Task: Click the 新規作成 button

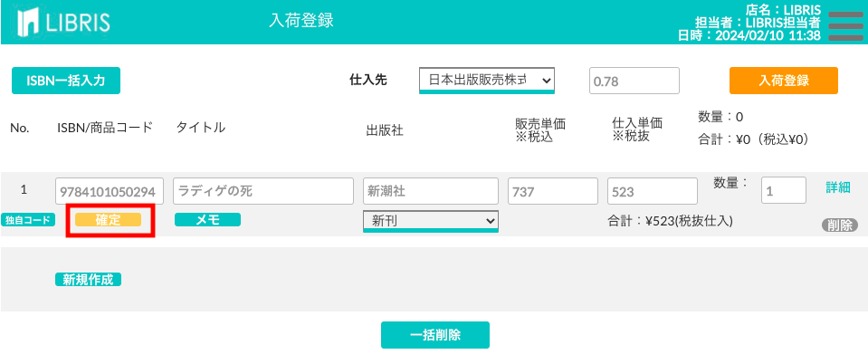Action: [88, 280]
